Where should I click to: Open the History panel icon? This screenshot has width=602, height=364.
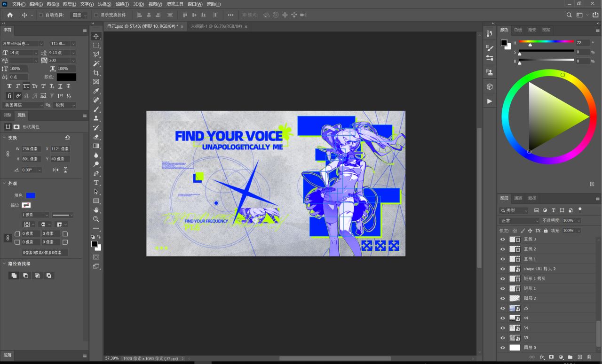(x=490, y=33)
